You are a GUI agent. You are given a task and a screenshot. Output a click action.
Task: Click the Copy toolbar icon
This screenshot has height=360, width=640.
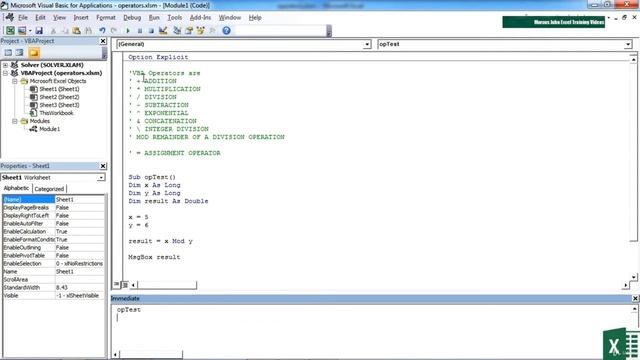coord(64,31)
